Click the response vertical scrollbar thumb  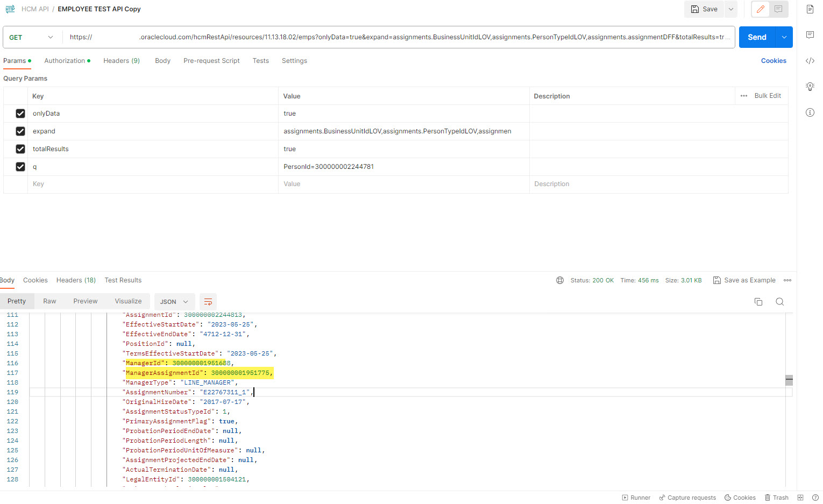pos(789,380)
